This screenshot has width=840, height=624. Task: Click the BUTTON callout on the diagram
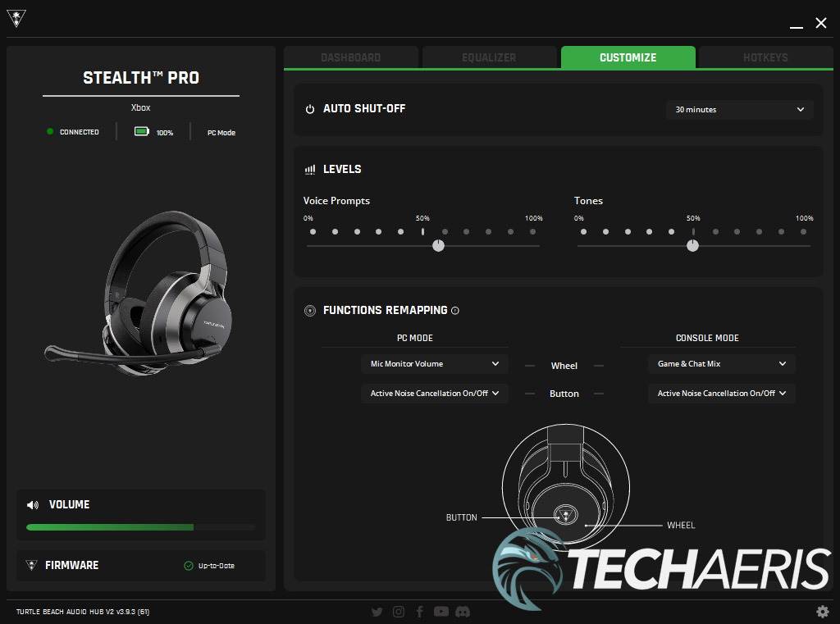(461, 517)
